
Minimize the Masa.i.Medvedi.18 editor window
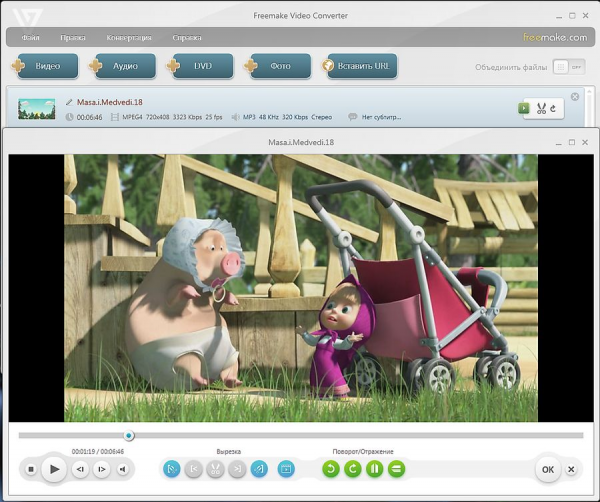click(559, 143)
